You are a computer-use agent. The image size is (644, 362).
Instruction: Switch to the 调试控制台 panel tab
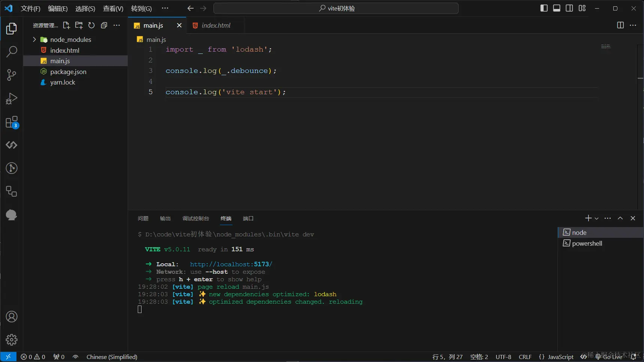tap(195, 218)
